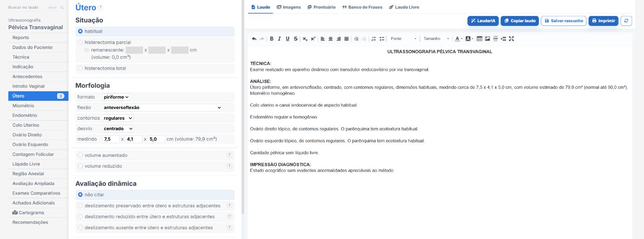This screenshot has height=239, width=644.
Task: Align text left
Action: [322, 39]
